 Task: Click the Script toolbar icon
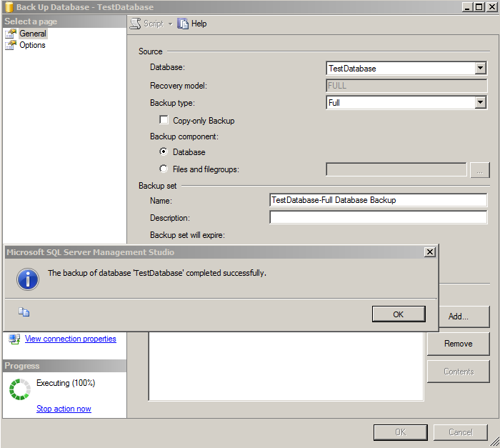135,24
